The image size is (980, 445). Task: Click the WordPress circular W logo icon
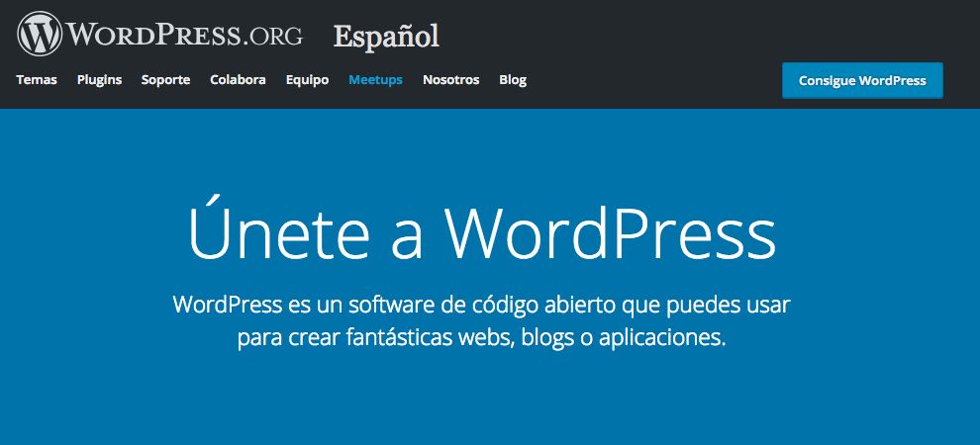pos(40,34)
